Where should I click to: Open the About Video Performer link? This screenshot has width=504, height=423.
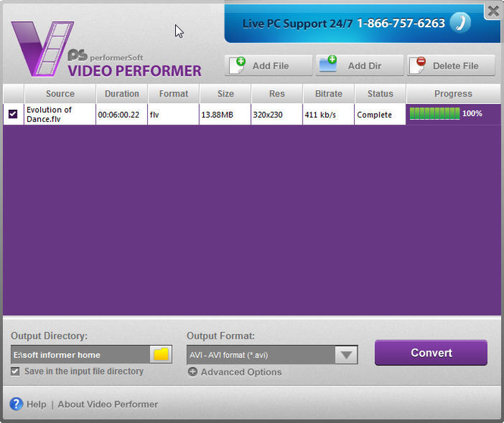click(108, 404)
